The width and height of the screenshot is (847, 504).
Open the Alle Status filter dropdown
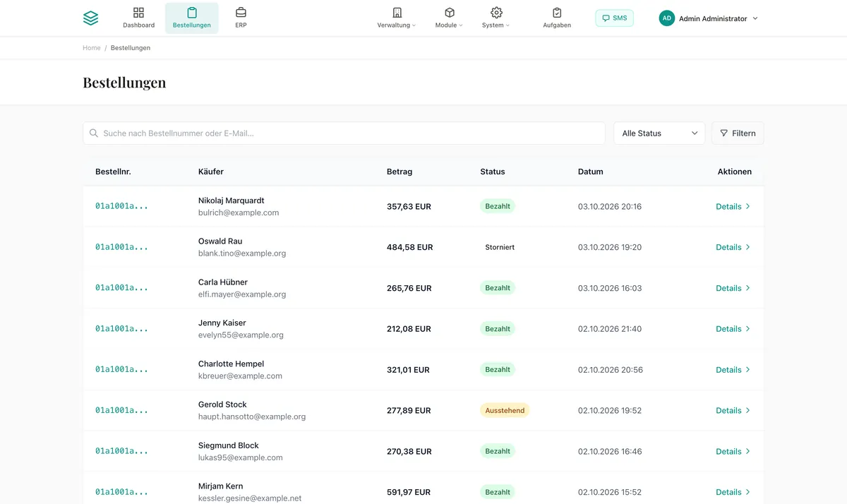(659, 133)
